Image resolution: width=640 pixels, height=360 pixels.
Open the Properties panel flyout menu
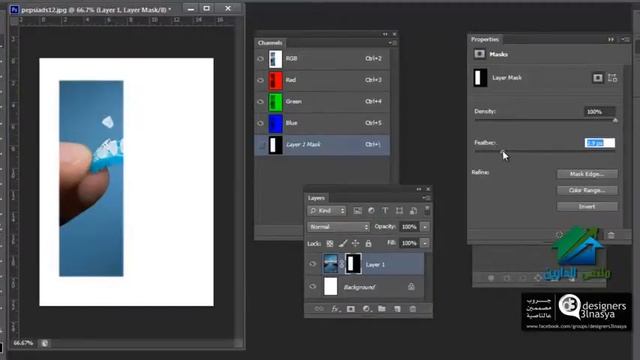(625, 40)
